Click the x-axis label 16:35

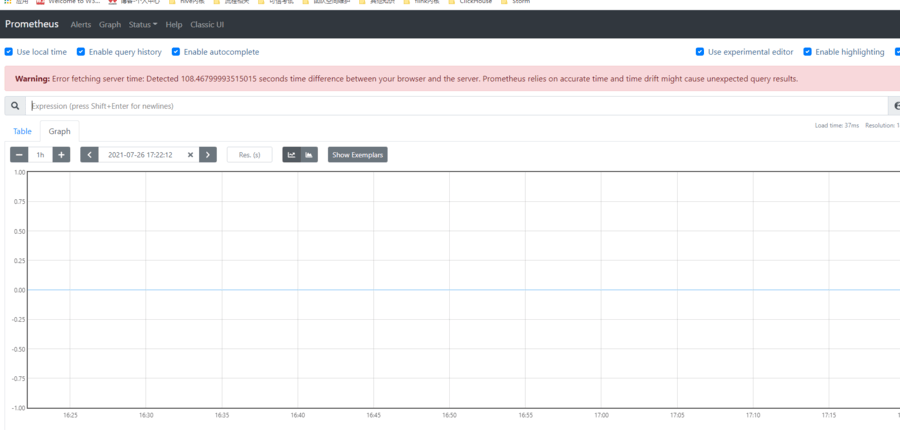[222, 414]
